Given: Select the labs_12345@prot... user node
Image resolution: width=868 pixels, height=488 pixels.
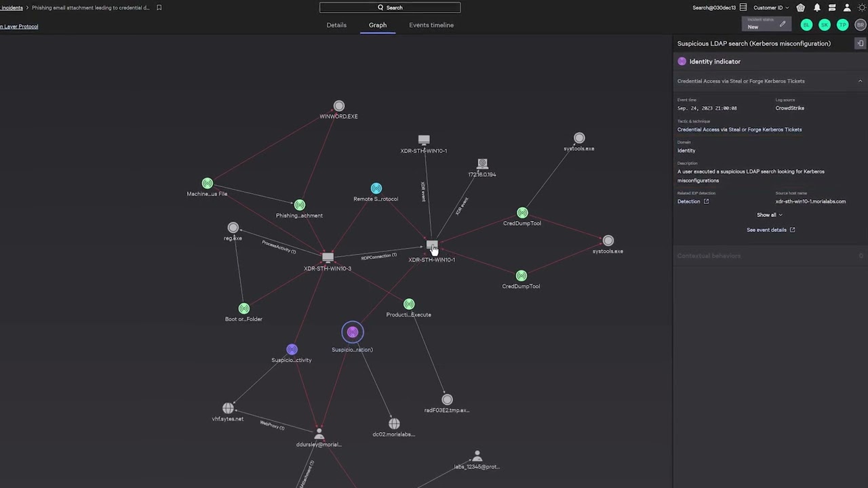Looking at the screenshot, I should click(x=477, y=455).
